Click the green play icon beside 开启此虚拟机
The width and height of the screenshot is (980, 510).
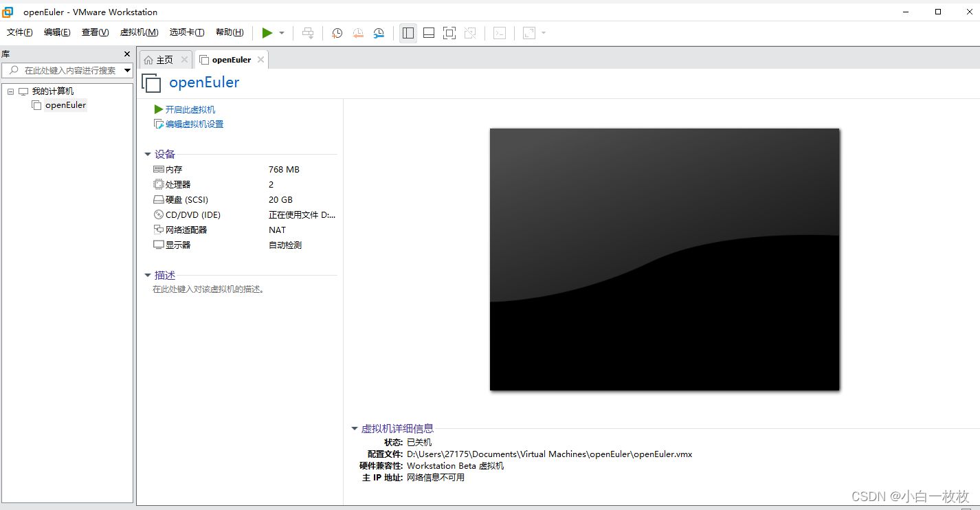[159, 109]
